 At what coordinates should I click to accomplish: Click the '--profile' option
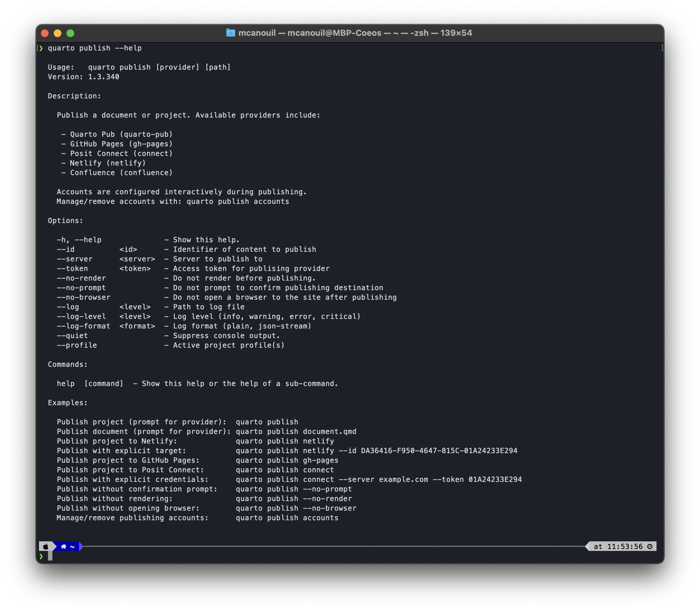[x=77, y=345]
